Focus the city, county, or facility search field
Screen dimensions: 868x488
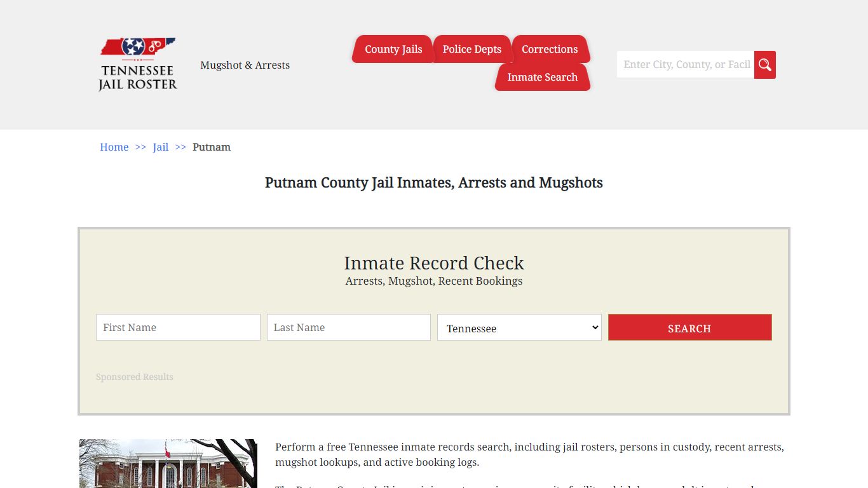click(686, 65)
